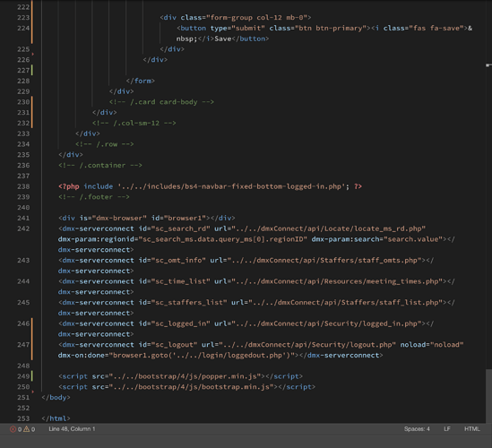
Task: Click the type="submit" attribute
Action: point(237,29)
